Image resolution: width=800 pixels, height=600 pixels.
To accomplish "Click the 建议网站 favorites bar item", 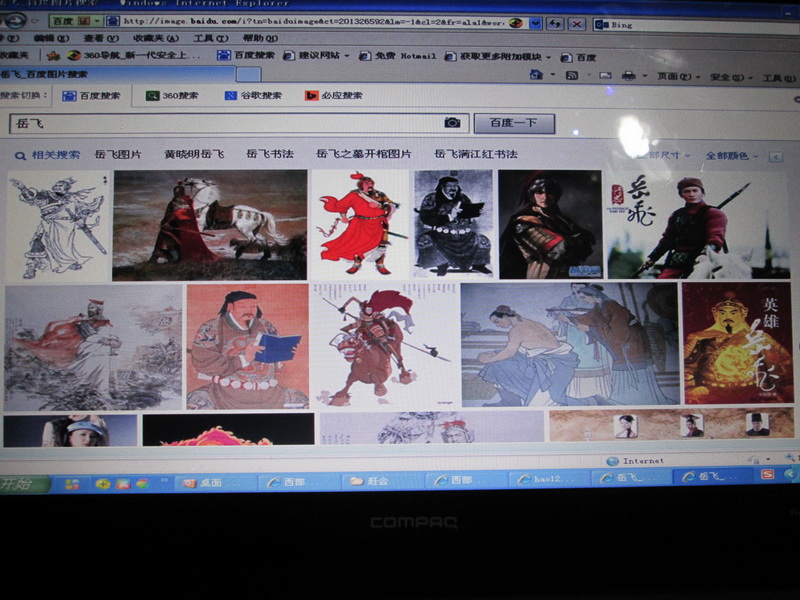I will coord(317,57).
